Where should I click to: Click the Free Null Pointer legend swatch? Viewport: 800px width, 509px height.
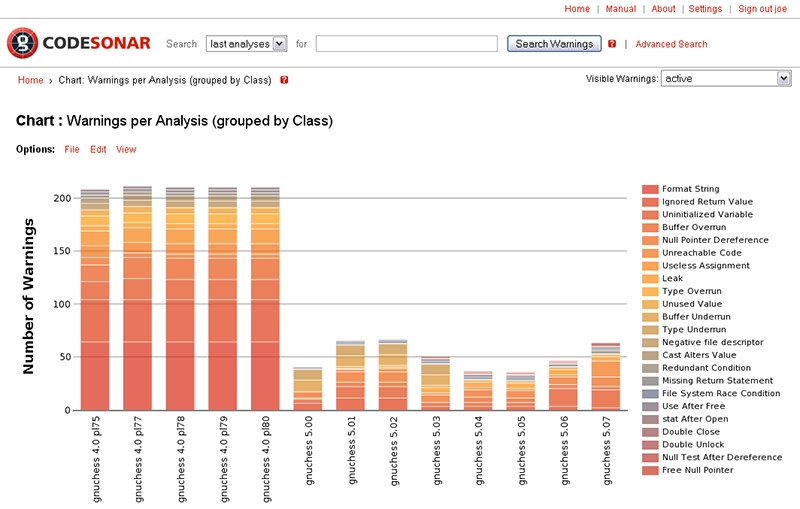tap(650, 470)
